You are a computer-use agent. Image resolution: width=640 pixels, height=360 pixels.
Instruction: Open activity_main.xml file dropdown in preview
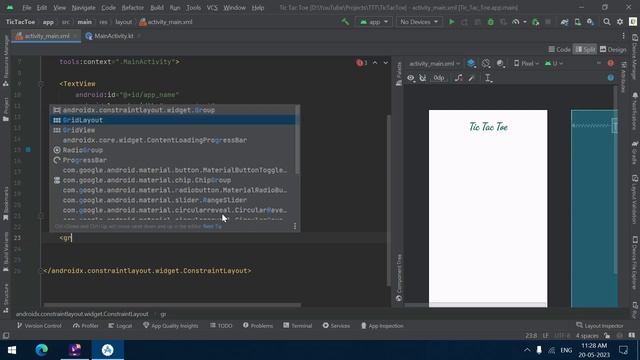[434, 63]
